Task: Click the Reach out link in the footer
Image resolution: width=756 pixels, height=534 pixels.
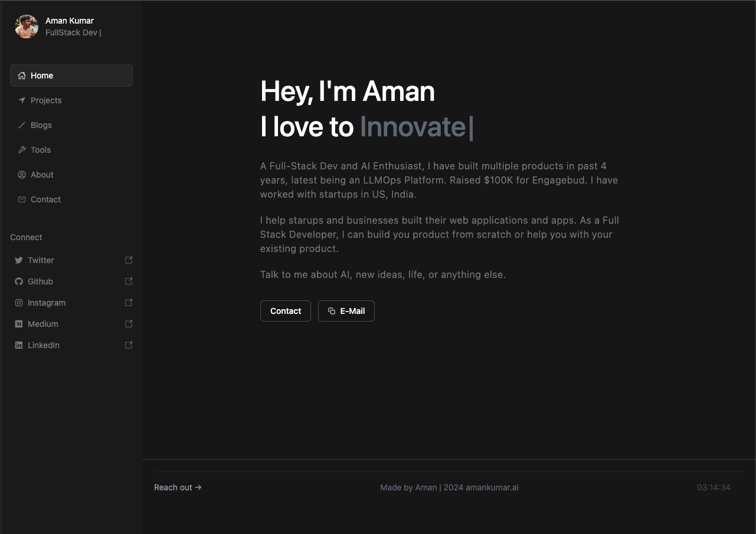Action: pos(177,487)
